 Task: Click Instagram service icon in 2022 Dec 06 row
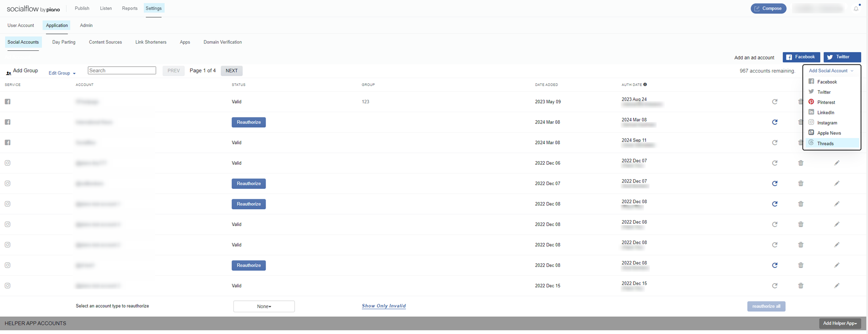pyautogui.click(x=8, y=163)
